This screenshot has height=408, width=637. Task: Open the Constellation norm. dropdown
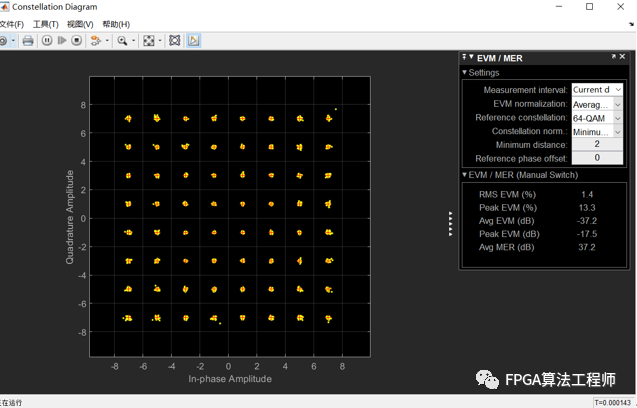(x=597, y=132)
